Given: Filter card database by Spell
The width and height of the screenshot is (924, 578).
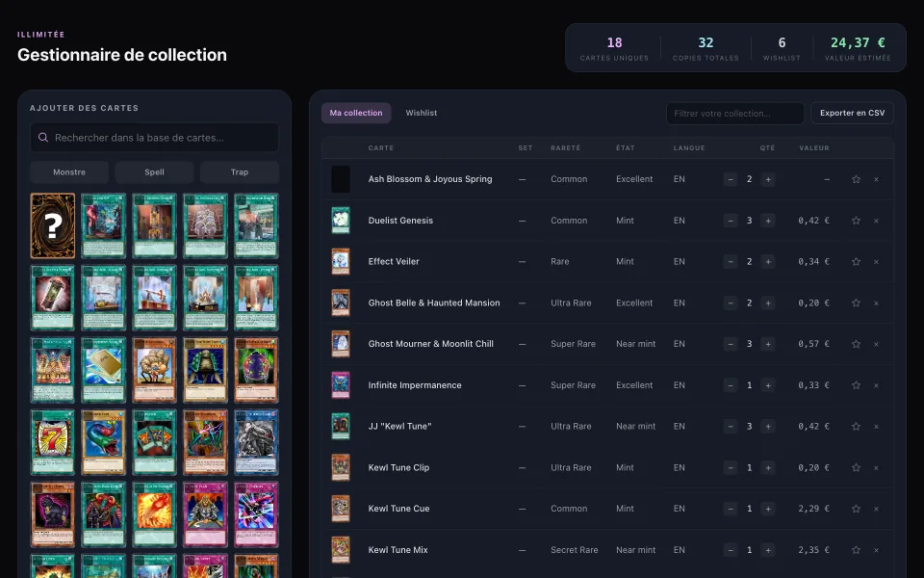Looking at the screenshot, I should coord(154,172).
